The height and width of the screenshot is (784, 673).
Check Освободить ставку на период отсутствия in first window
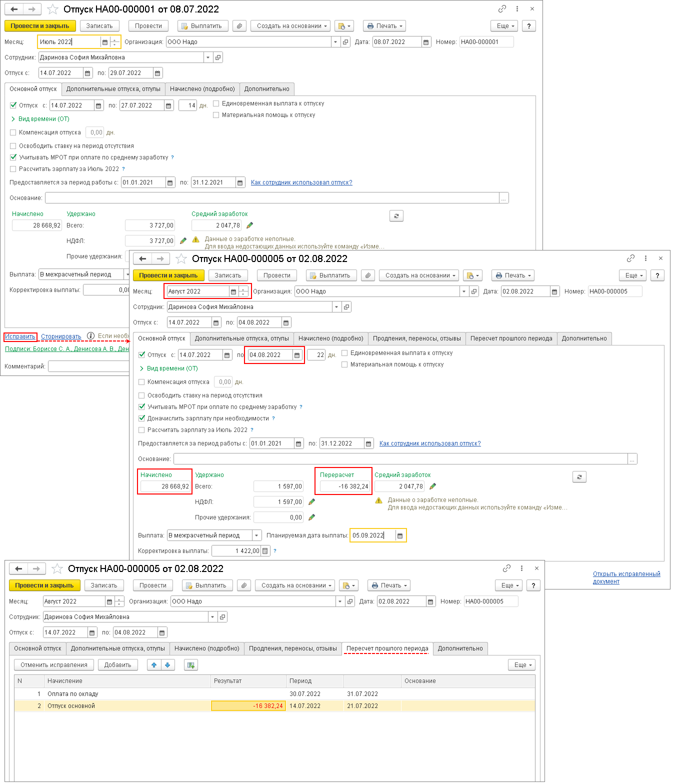13,146
